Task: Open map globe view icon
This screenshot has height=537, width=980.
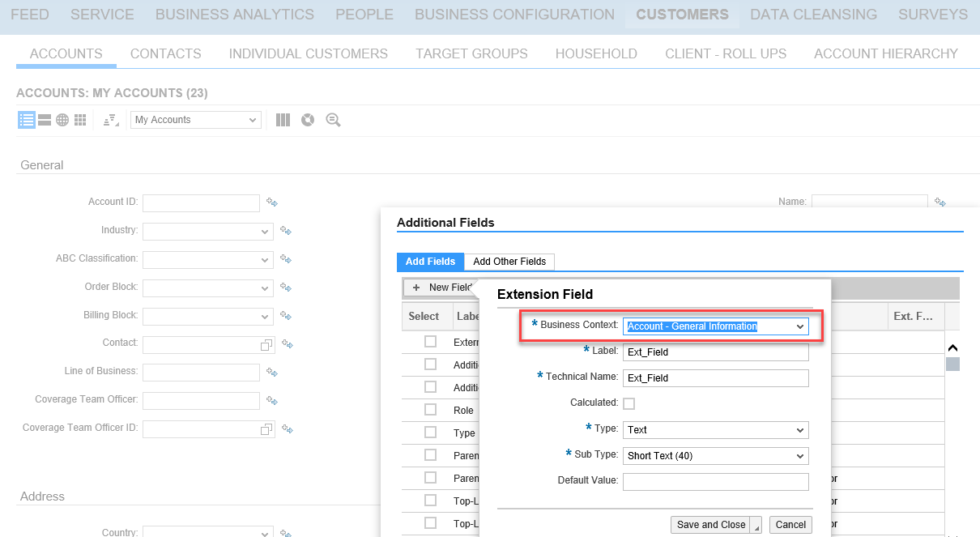Action: pos(62,120)
